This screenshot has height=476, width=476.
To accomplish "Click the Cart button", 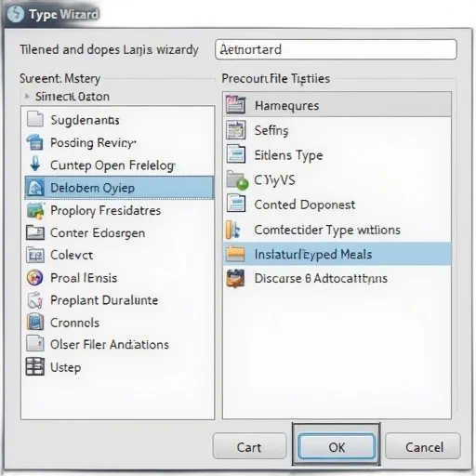I will (250, 446).
